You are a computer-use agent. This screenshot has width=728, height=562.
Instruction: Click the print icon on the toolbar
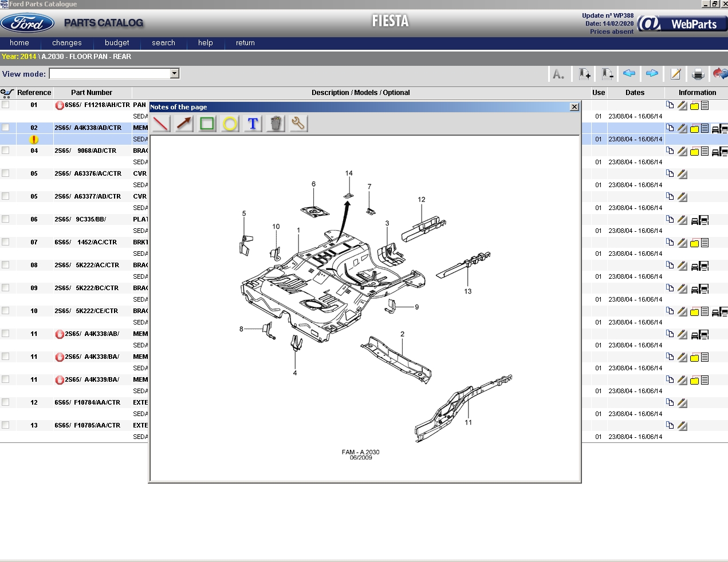698,73
